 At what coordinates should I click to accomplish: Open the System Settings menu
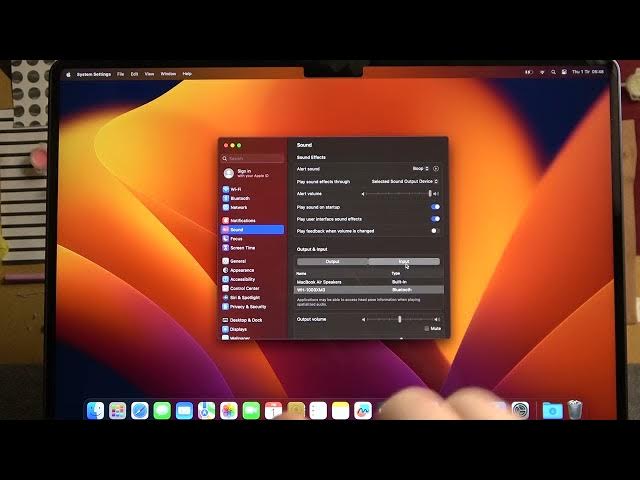(x=94, y=74)
